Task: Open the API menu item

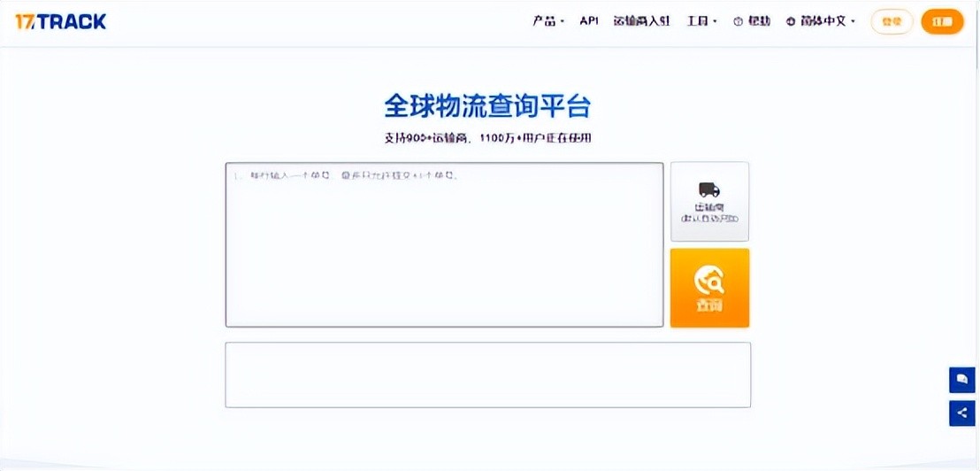Action: [x=589, y=22]
